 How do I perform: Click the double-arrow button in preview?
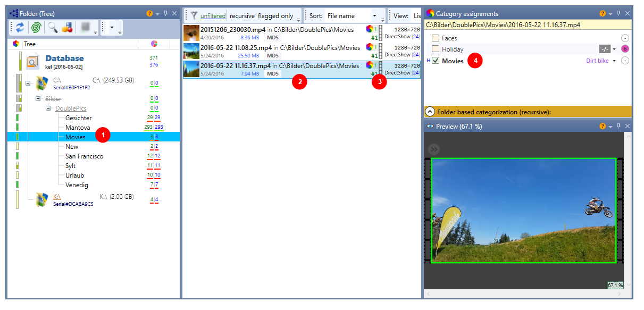(x=434, y=149)
